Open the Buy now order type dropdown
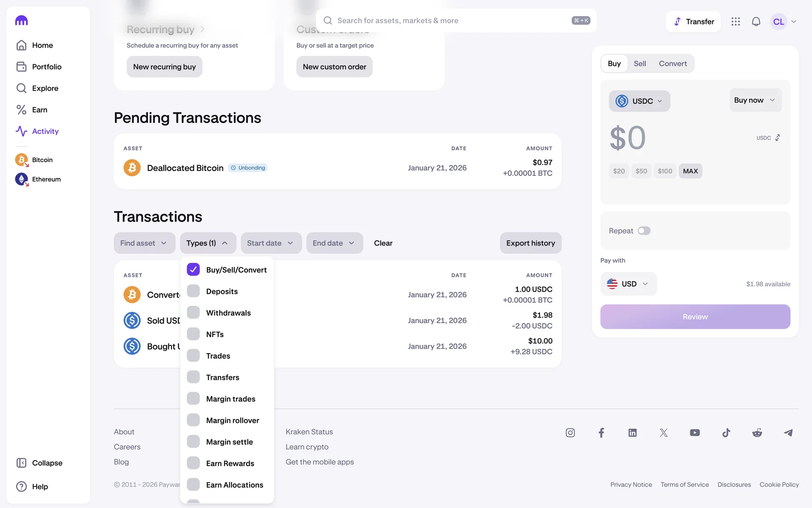 [755, 100]
